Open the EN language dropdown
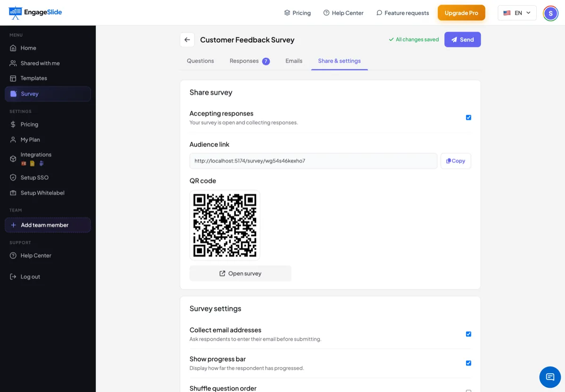 pos(517,13)
